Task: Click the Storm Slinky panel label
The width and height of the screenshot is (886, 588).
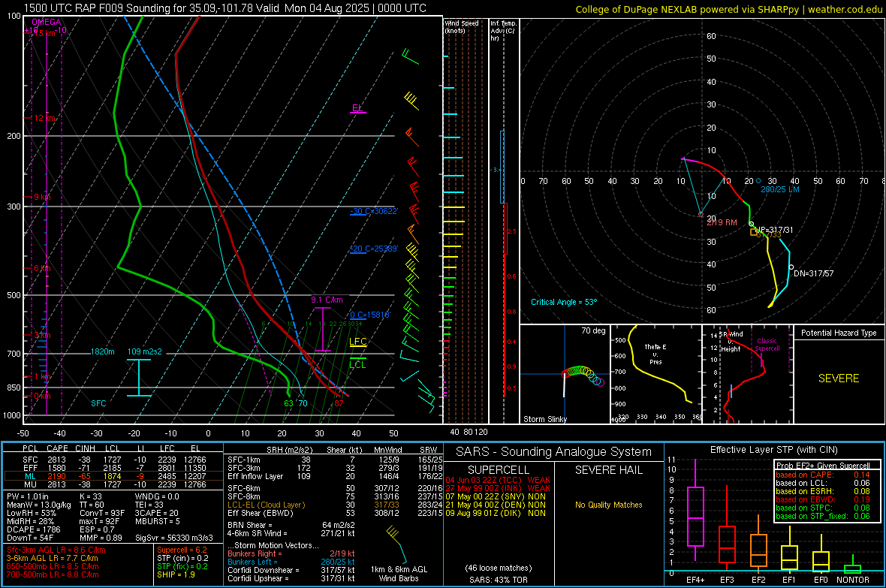Action: [x=544, y=419]
